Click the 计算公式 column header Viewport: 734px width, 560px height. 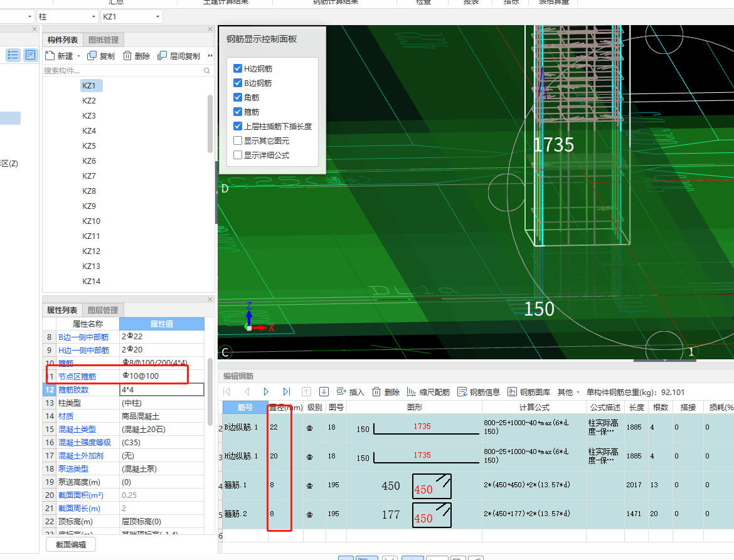[x=534, y=407]
